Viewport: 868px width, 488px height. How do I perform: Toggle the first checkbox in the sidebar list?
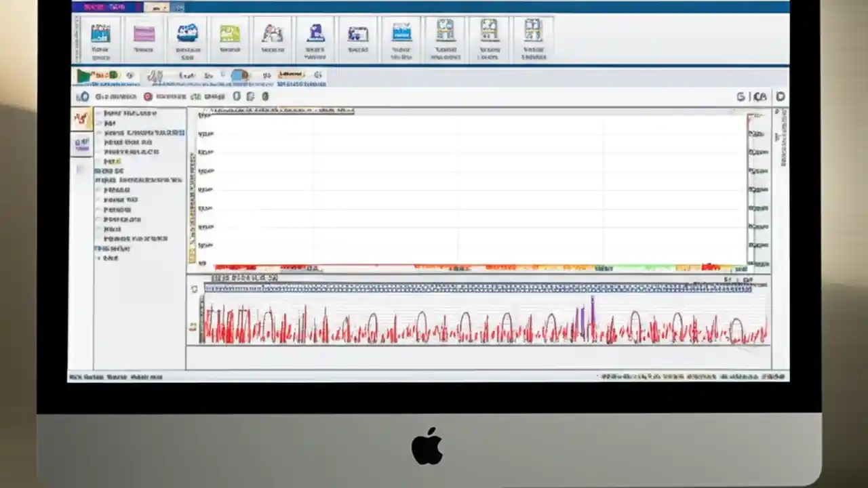(99, 113)
